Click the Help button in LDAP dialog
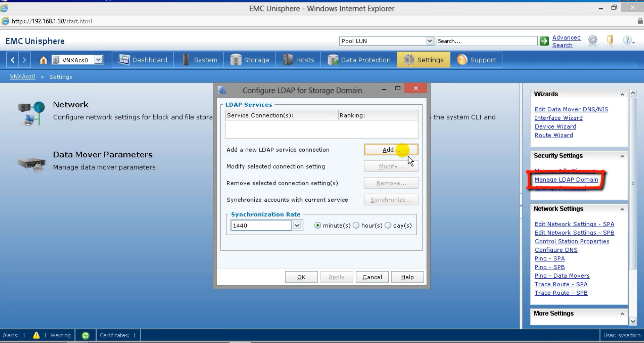 coord(407,277)
